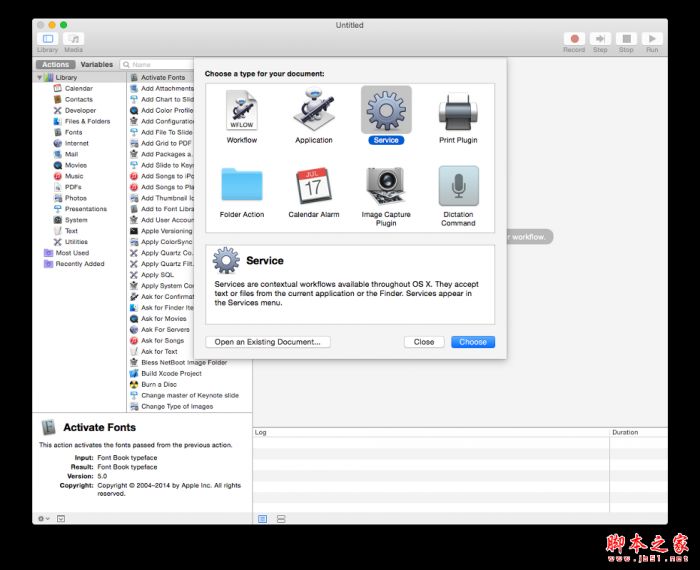Screen dimensions: 700x570
Task: Switch to the Variables tab
Action: pyautogui.click(x=97, y=64)
